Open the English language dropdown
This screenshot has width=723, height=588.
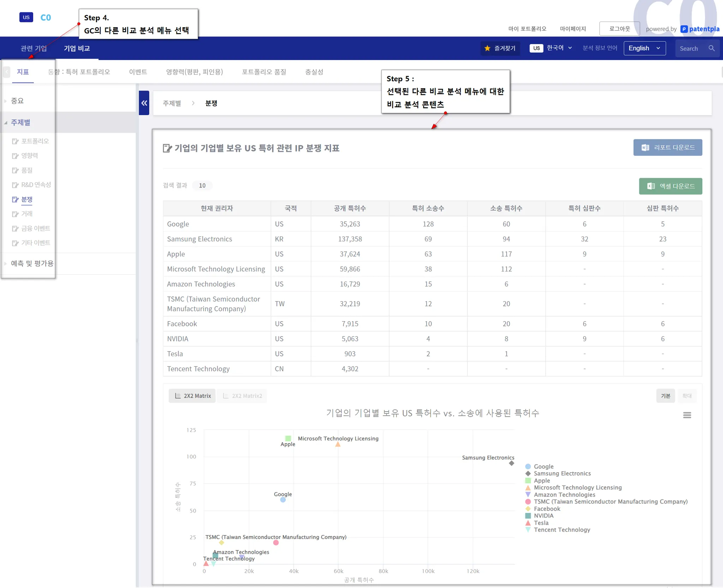(x=644, y=48)
